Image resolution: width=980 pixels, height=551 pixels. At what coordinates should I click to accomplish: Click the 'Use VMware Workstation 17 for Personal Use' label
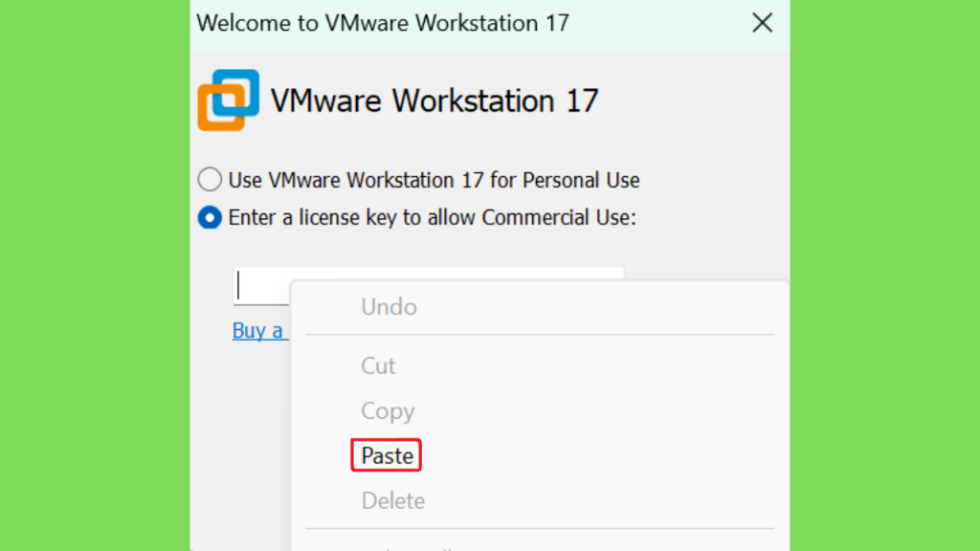tap(434, 180)
